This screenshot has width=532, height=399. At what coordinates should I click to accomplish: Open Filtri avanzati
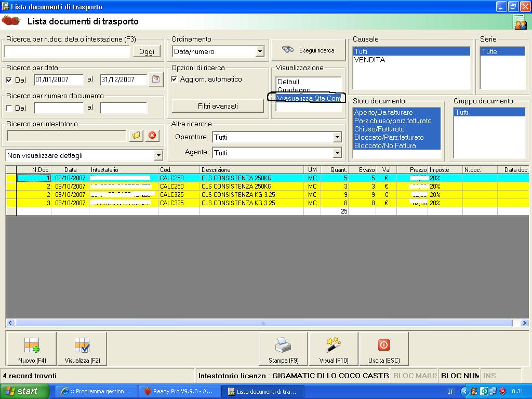(218, 106)
